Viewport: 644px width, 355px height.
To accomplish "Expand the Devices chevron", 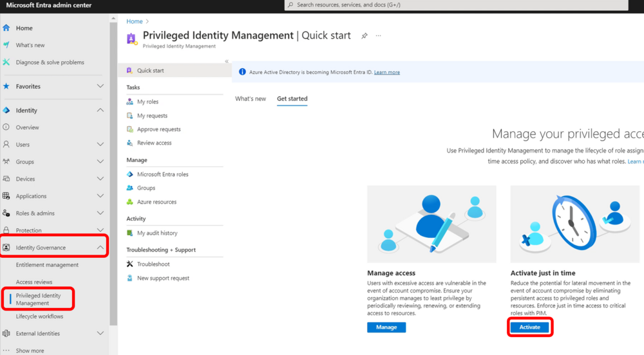I will click(100, 179).
